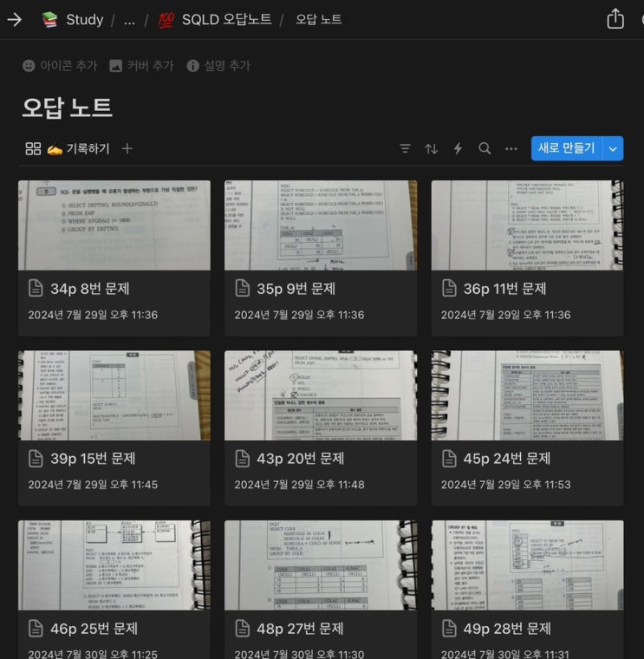The width and height of the screenshot is (644, 659).
Task: Click page icon next to 43p 20번 문제
Action: (x=243, y=458)
